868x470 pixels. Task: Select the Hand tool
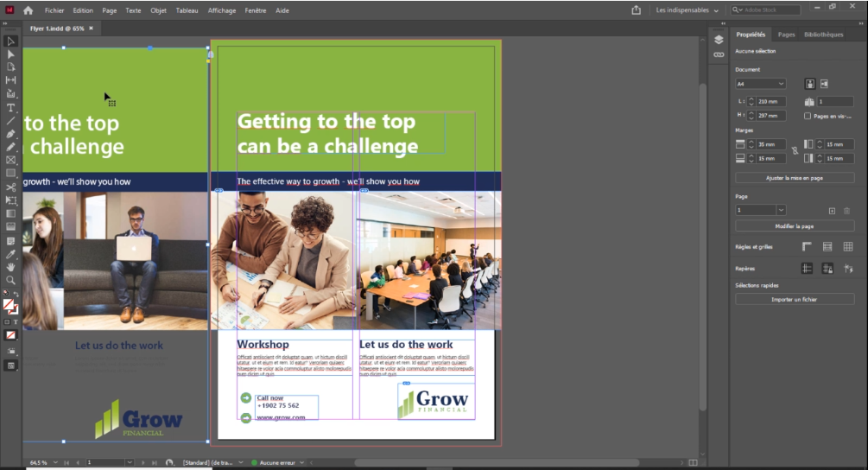10,267
